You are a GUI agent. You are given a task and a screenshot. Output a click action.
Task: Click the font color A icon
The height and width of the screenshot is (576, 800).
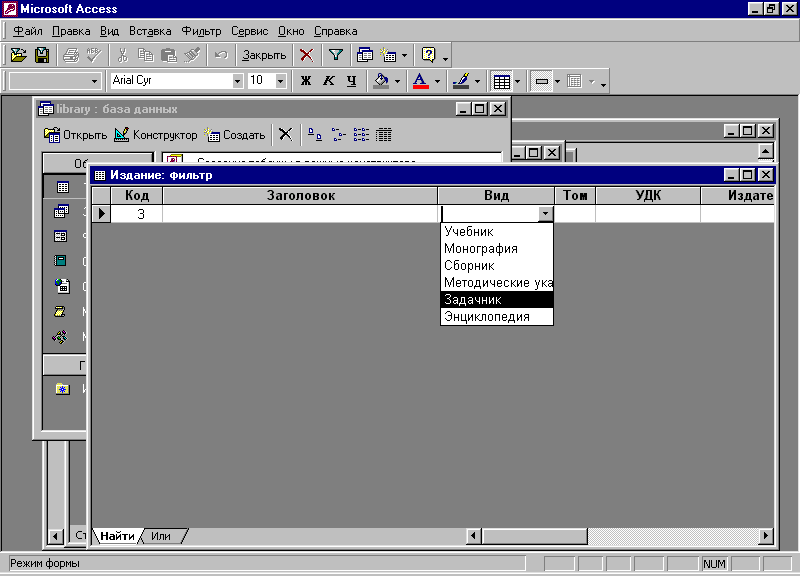pyautogui.click(x=420, y=81)
